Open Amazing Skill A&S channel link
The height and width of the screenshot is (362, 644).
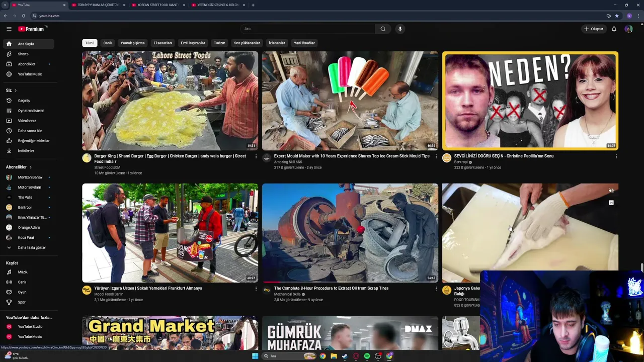288,162
